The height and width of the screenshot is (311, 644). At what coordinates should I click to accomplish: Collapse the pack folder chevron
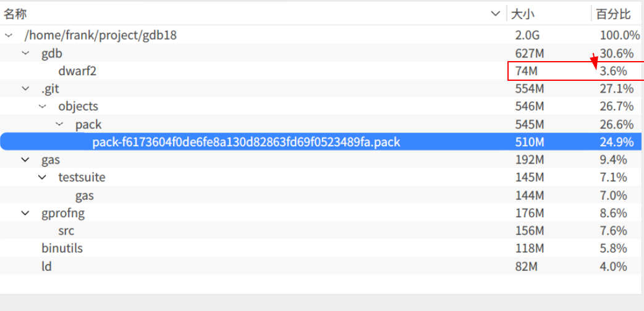pos(59,125)
